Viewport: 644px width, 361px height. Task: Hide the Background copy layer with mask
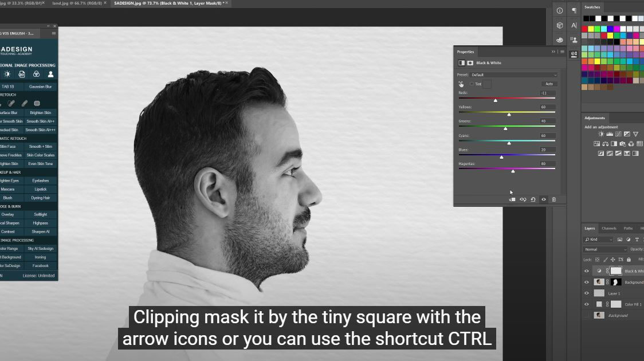[x=587, y=282]
